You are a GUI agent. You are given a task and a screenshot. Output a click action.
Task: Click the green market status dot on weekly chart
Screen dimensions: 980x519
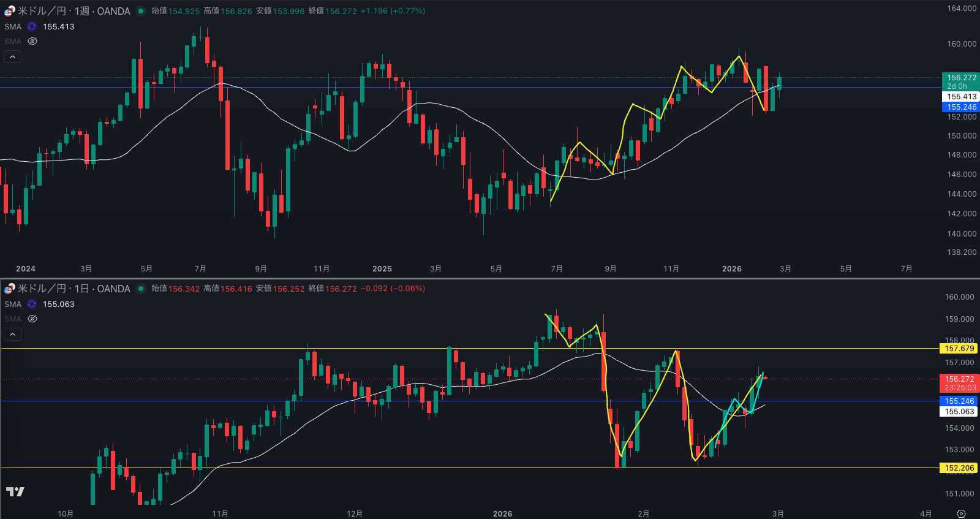tap(141, 11)
